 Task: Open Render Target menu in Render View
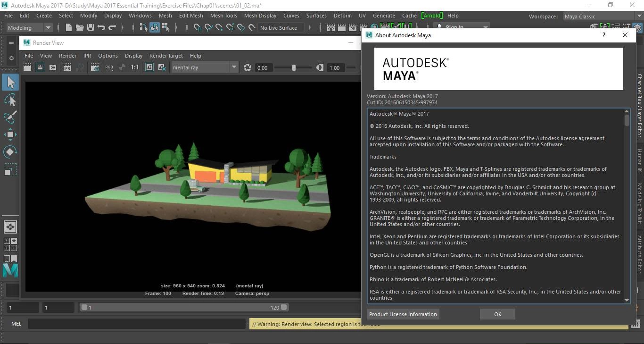(x=166, y=56)
